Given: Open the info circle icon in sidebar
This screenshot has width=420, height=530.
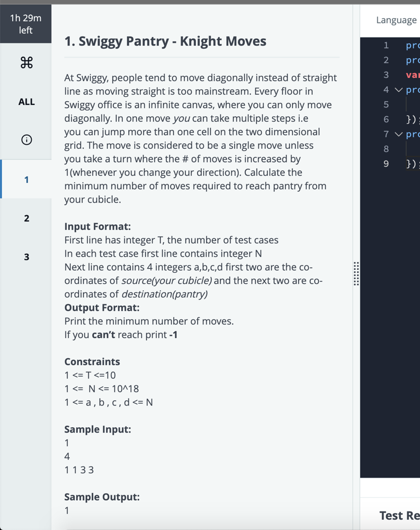Looking at the screenshot, I should click(x=26, y=139).
